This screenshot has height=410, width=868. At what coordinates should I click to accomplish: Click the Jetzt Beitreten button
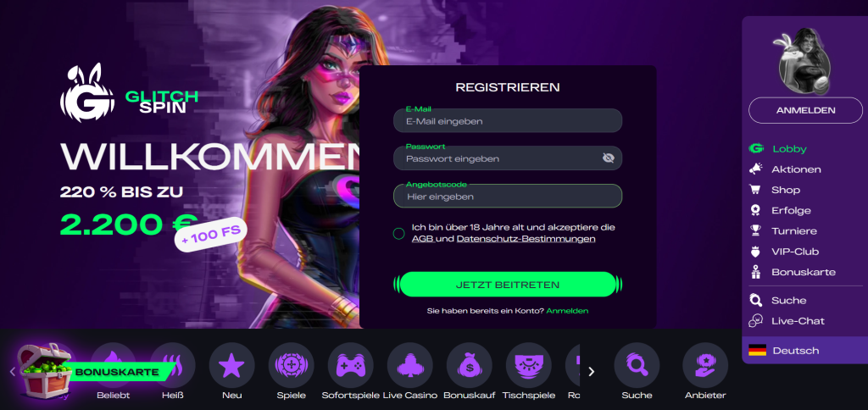[508, 285]
